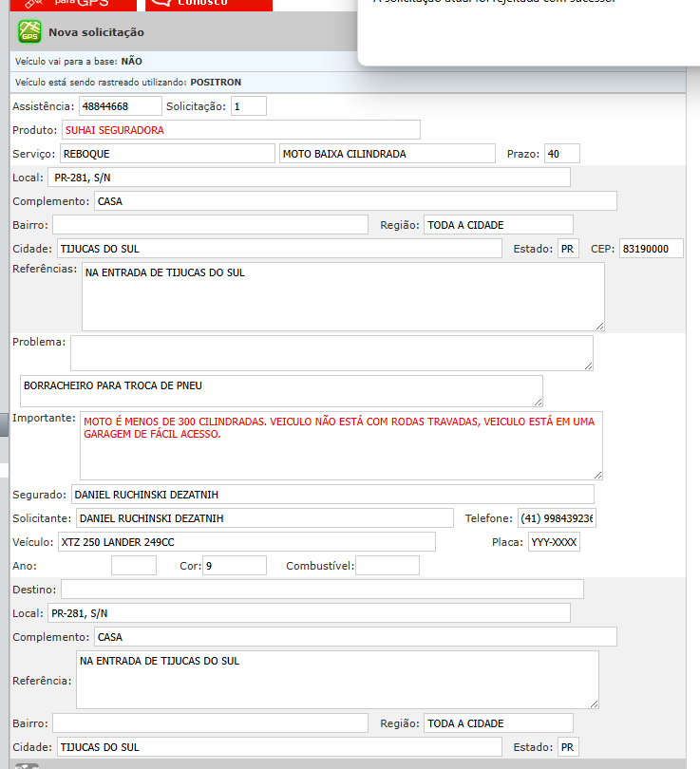Focus the empty Combustível field

click(388, 566)
